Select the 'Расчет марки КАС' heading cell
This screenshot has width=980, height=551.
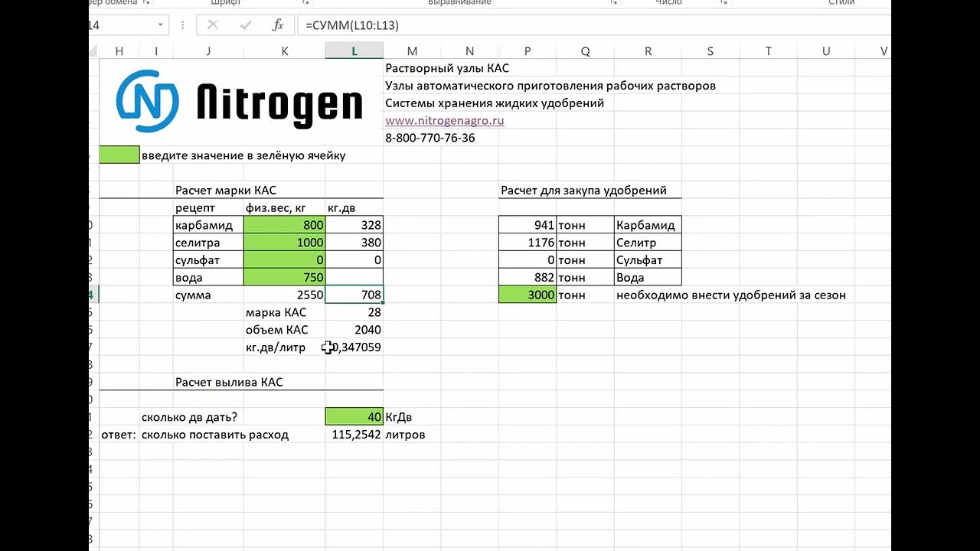tap(226, 191)
